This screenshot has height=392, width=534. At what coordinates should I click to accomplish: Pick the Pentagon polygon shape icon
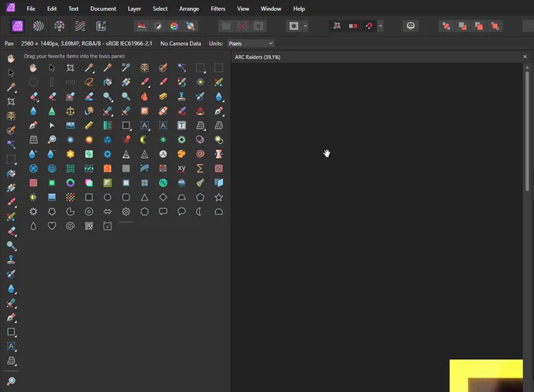click(x=200, y=197)
